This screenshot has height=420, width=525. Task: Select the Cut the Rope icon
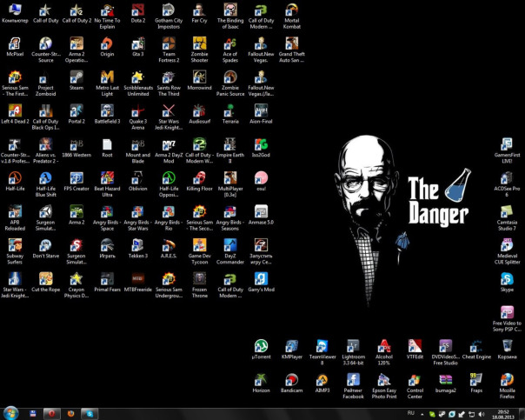click(x=45, y=283)
